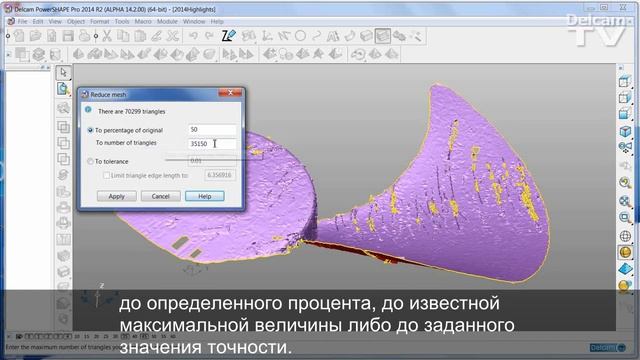This screenshot has width=640, height=360.
Task: Open the View menu
Action: tap(55, 22)
